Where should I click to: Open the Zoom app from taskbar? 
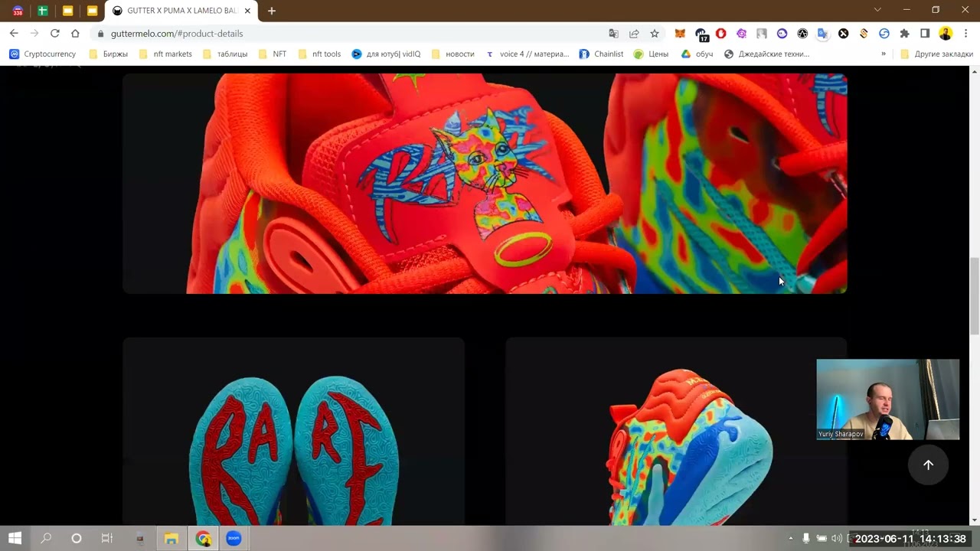[x=234, y=539]
